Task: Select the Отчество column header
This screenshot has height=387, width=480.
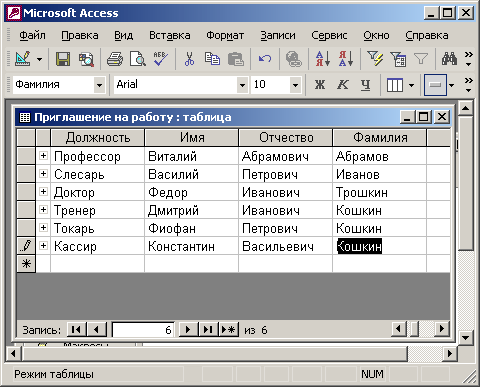Action: 286,138
